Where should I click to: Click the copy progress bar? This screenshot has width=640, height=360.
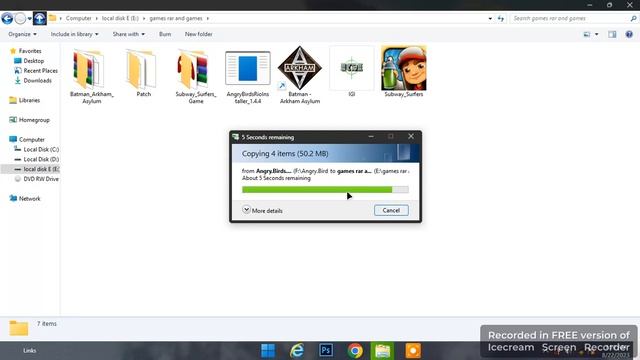(325, 189)
